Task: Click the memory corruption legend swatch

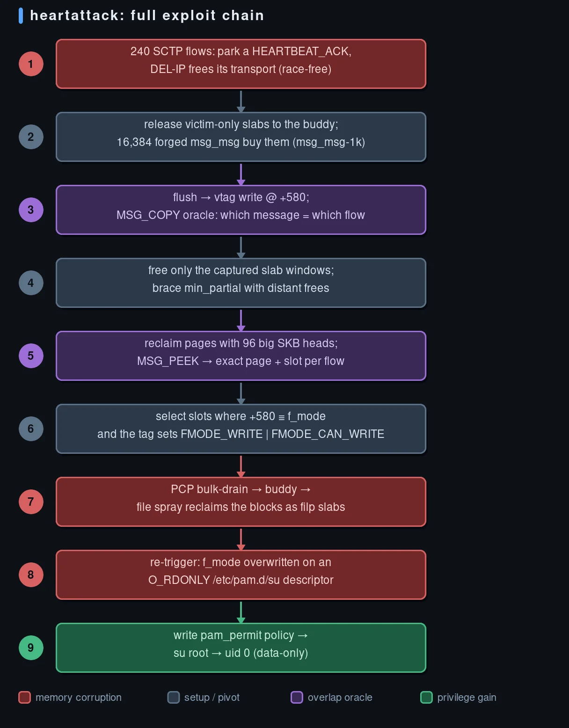Action: pos(24,698)
